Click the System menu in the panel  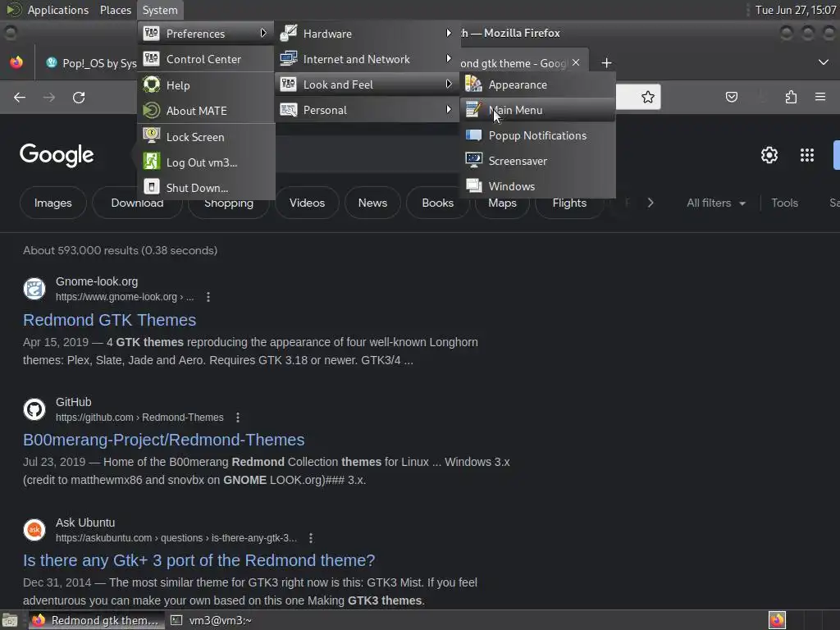(x=160, y=10)
